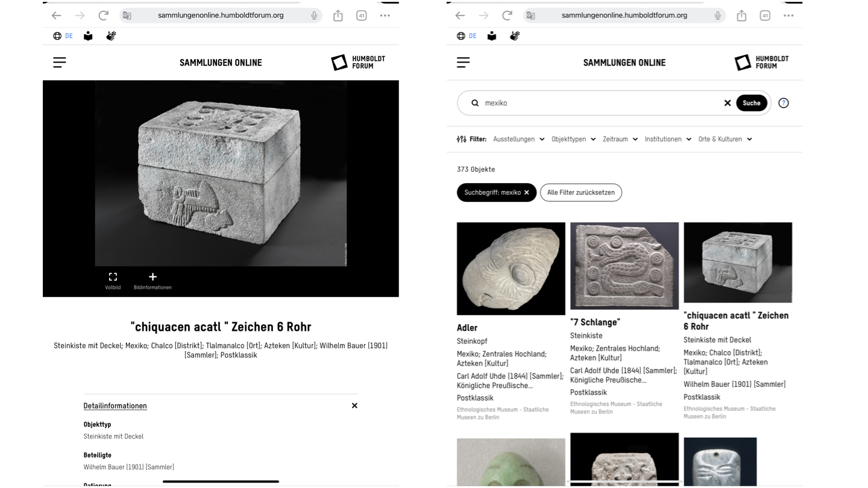
Task: Click Alle Filter zurücksetzen button
Action: tap(581, 193)
